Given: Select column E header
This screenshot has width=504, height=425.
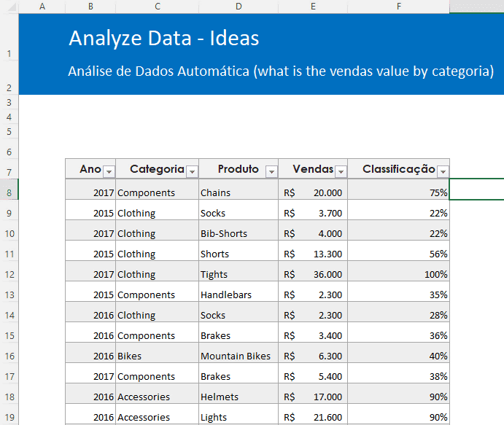Looking at the screenshot, I should tap(313, 7).
